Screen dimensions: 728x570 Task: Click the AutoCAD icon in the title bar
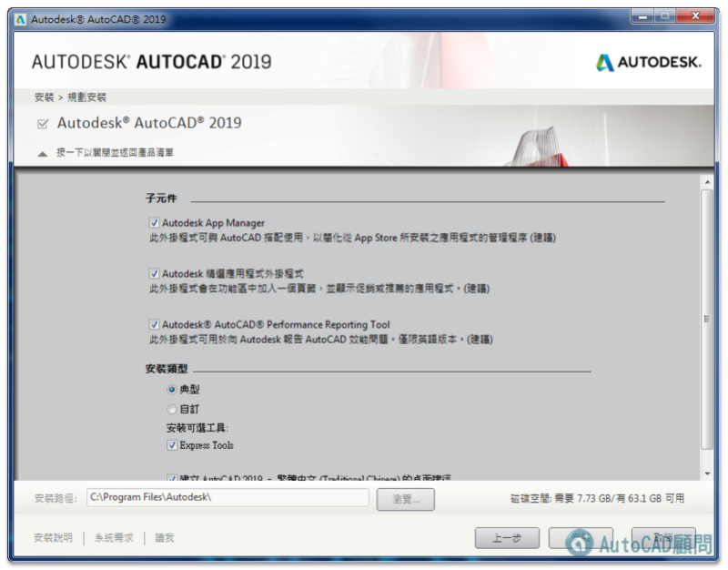pos(20,19)
